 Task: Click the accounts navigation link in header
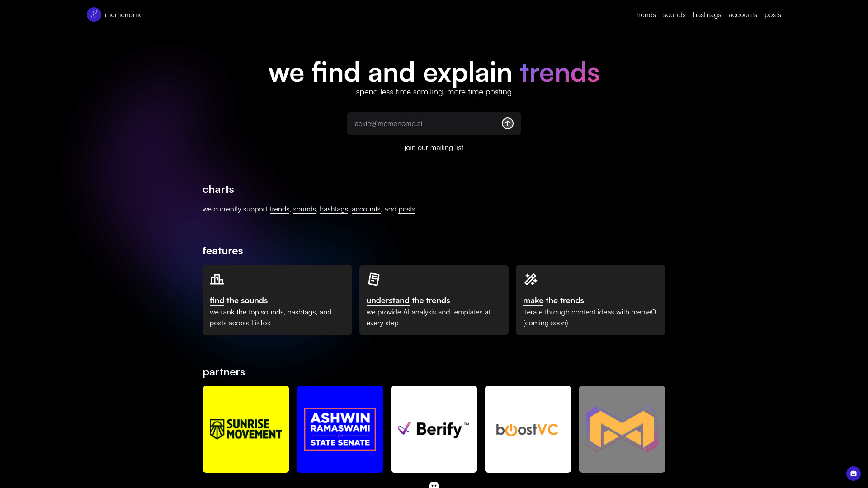742,14
